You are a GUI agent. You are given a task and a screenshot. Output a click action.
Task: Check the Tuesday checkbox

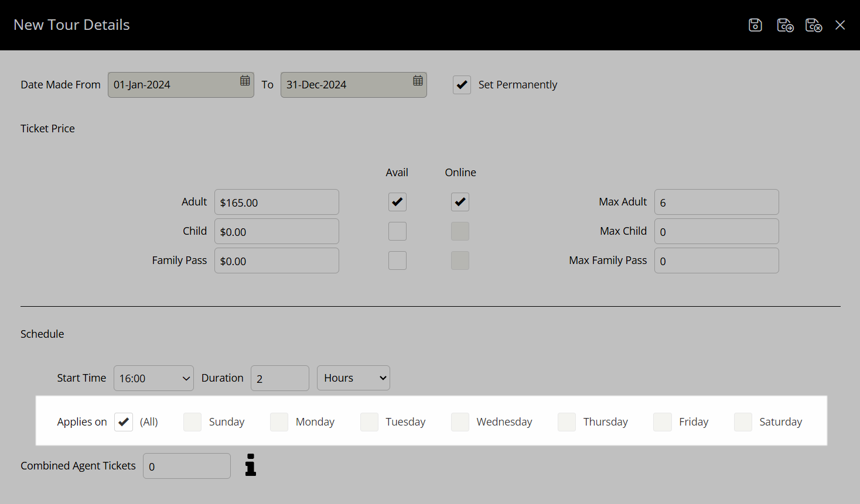[x=369, y=422]
